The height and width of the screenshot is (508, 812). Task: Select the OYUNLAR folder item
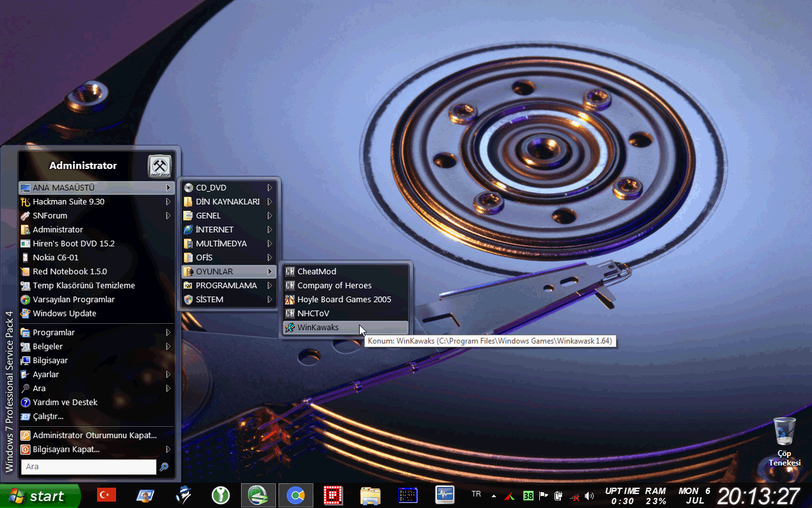(228, 272)
